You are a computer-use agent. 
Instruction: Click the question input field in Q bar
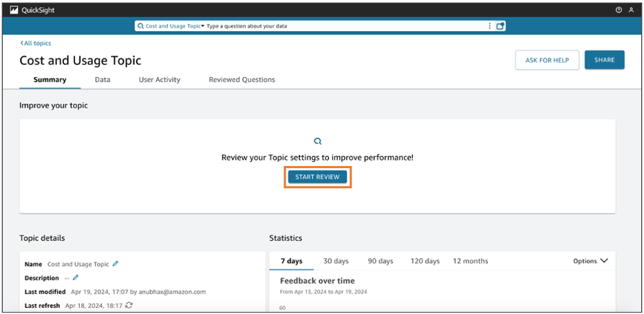pyautogui.click(x=345, y=26)
